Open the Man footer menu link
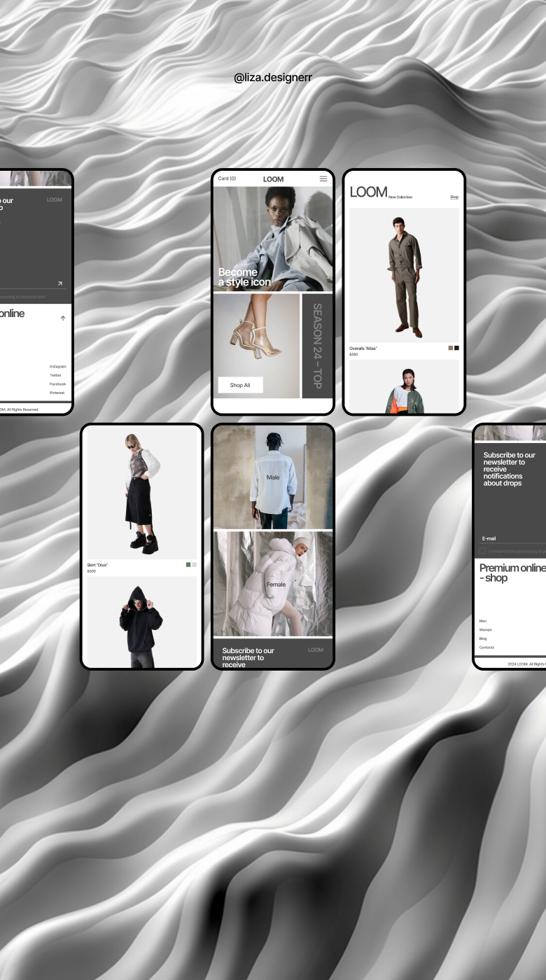Viewport: 546px width, 980px height. [x=483, y=621]
